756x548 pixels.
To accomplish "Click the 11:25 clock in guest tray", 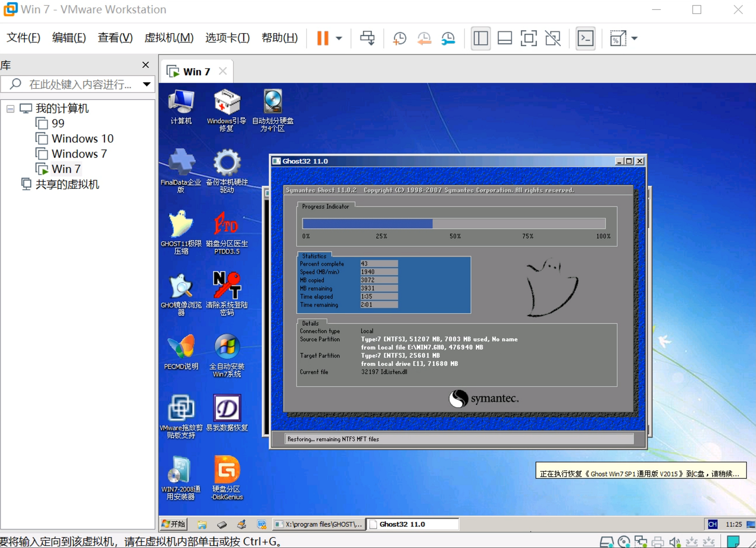I will [734, 524].
